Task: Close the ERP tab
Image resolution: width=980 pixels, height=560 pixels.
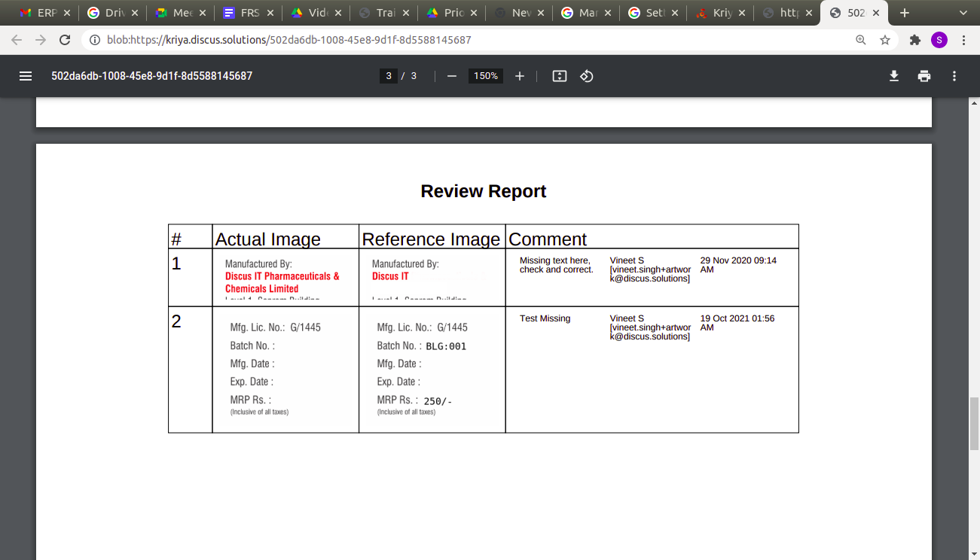Action: pos(66,13)
